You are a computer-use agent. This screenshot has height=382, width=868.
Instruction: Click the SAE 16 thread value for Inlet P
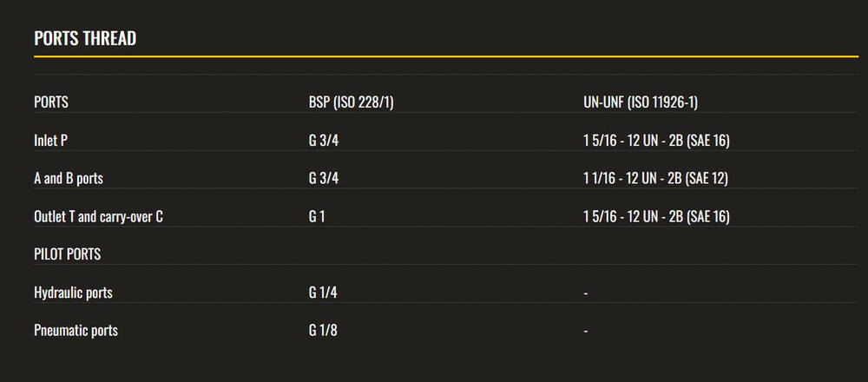tap(655, 141)
